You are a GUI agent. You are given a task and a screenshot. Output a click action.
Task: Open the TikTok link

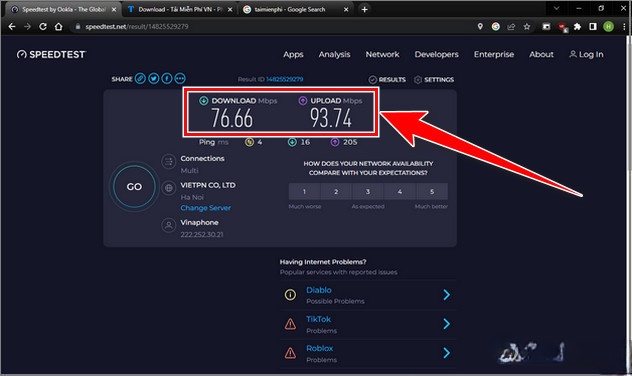[318, 319]
